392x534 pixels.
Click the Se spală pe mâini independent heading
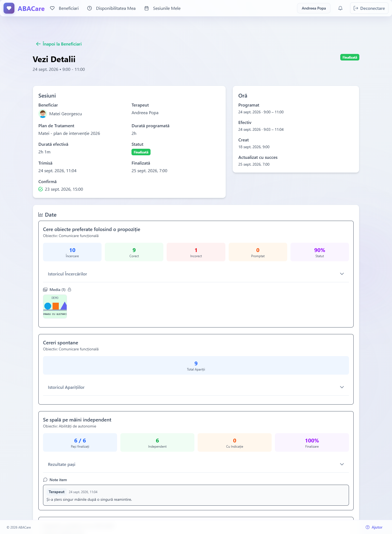tap(77, 420)
